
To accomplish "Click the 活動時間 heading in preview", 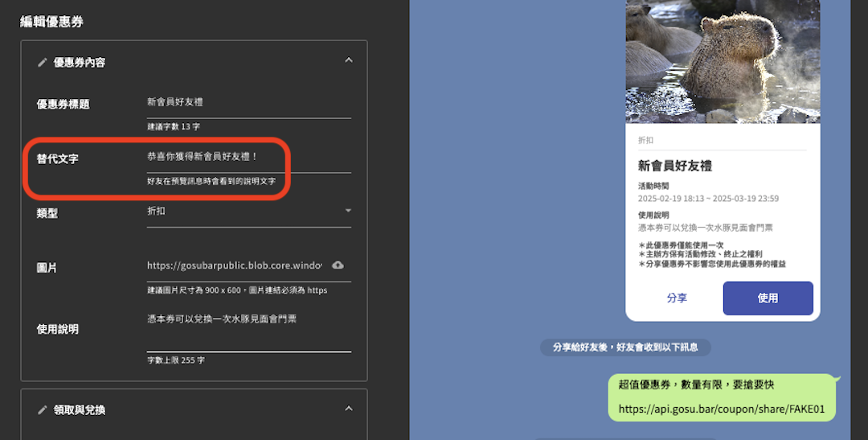I will [x=653, y=186].
